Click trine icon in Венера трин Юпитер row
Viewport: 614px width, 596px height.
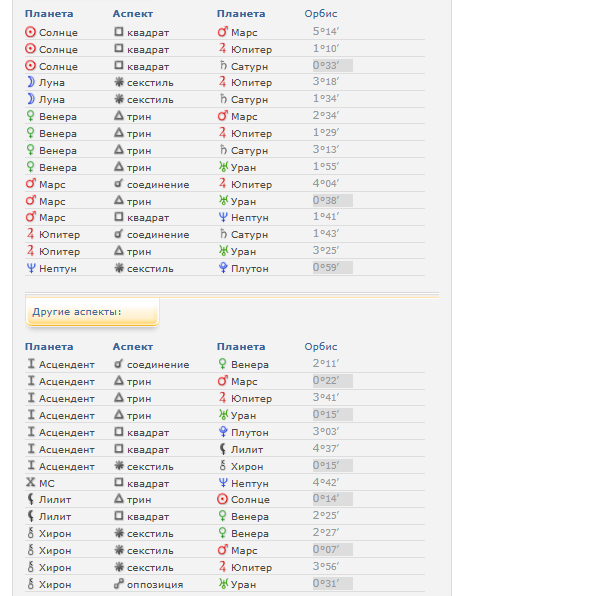(119, 133)
